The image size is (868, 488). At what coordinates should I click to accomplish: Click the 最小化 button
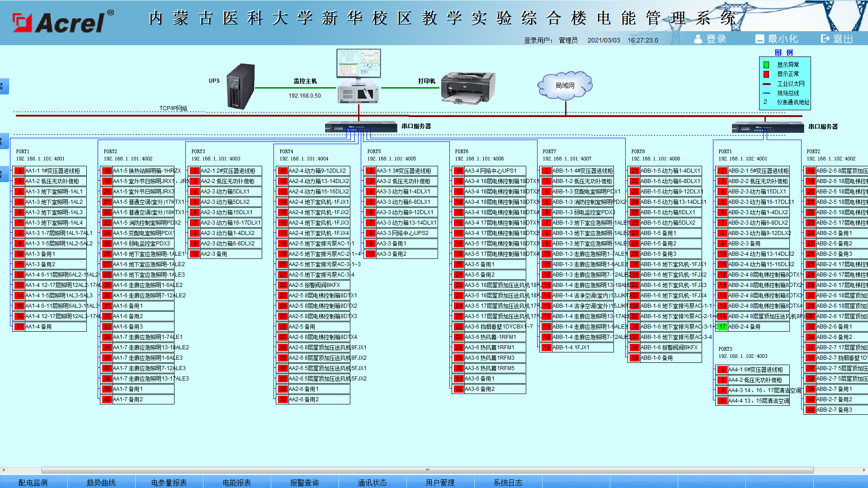[777, 39]
